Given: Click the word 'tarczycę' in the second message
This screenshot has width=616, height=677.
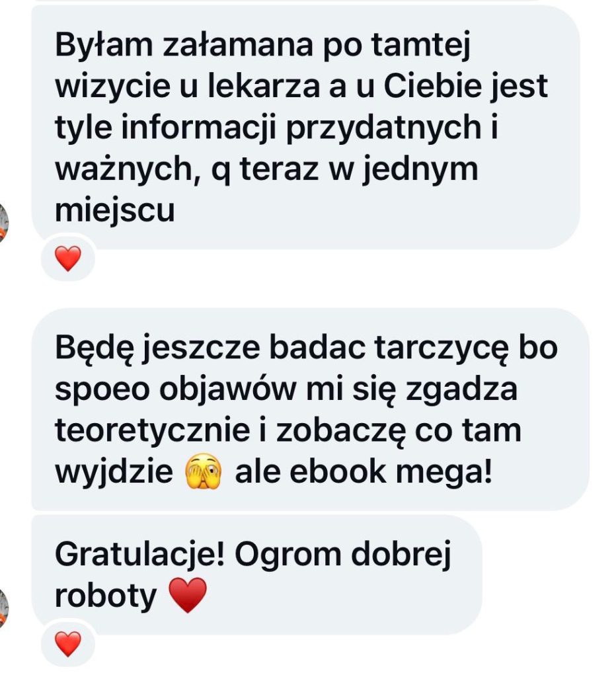Looking at the screenshot, I should point(441,349).
